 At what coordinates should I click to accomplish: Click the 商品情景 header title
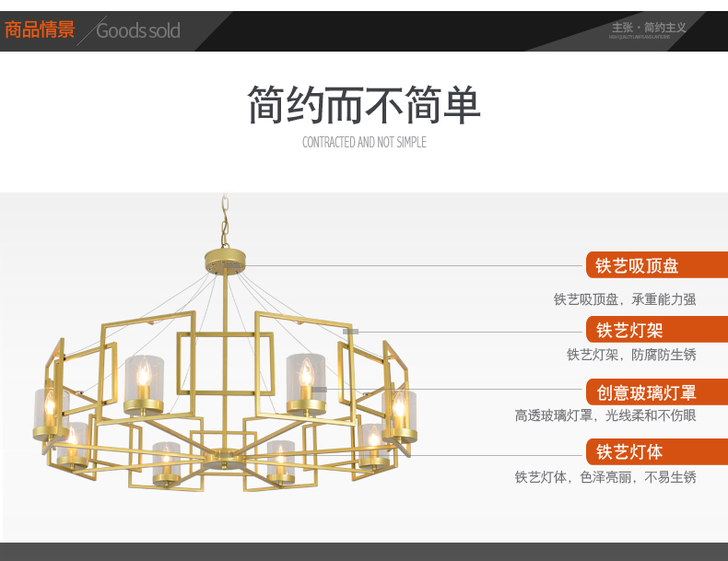pos(40,29)
